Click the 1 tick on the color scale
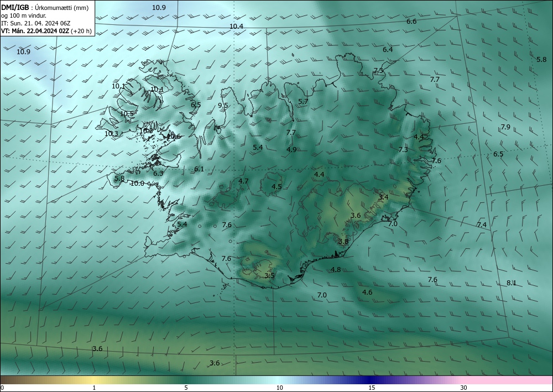This screenshot has height=392, width=553. 94,388
